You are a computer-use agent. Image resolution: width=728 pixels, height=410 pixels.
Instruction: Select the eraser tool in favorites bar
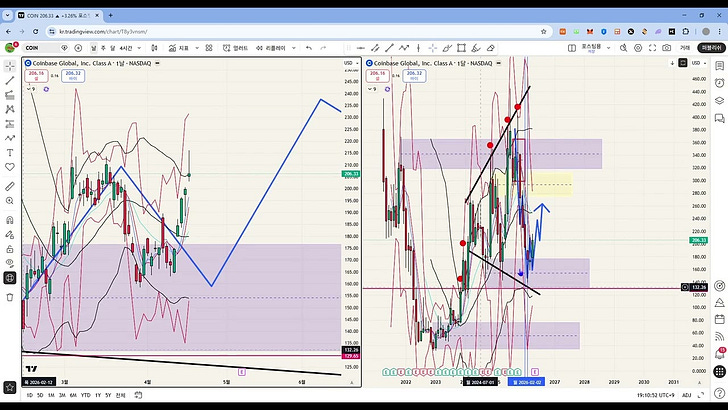[491, 48]
